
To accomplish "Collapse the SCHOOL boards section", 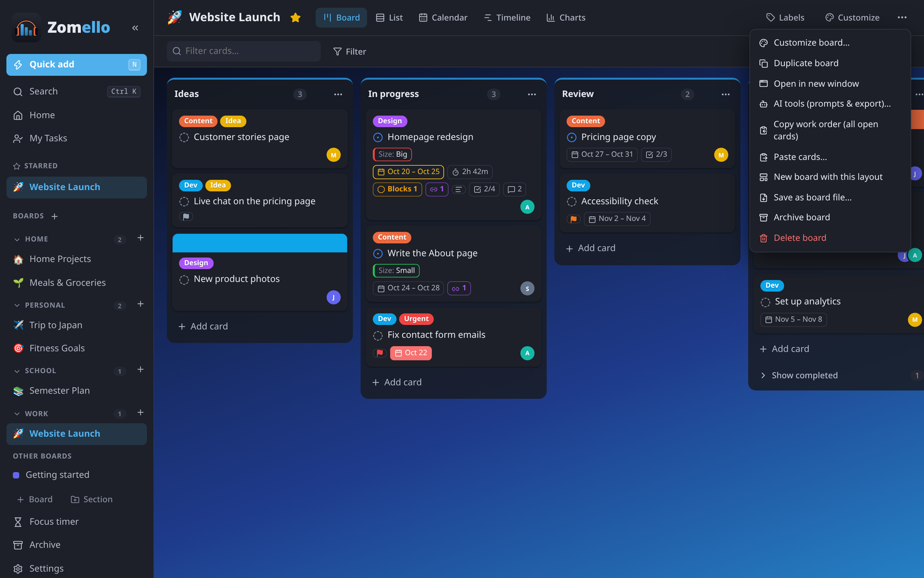I will click(x=17, y=371).
